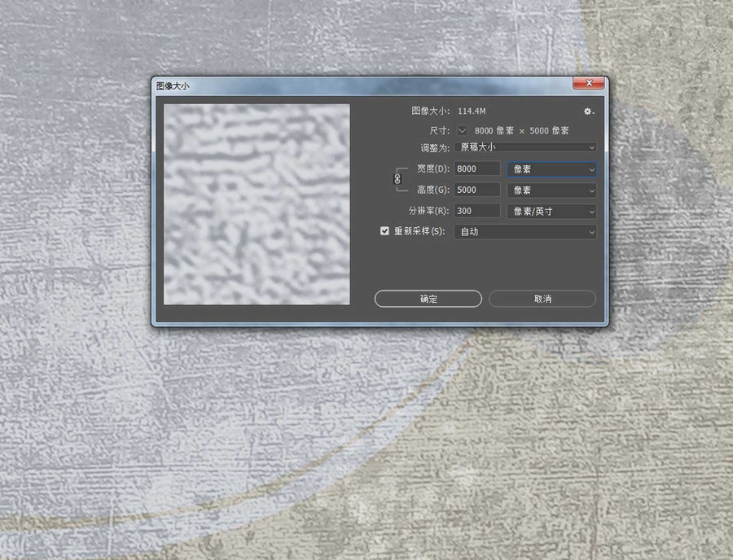Open the gear settings menu in dialog
This screenshot has width=733, height=560.
(589, 112)
